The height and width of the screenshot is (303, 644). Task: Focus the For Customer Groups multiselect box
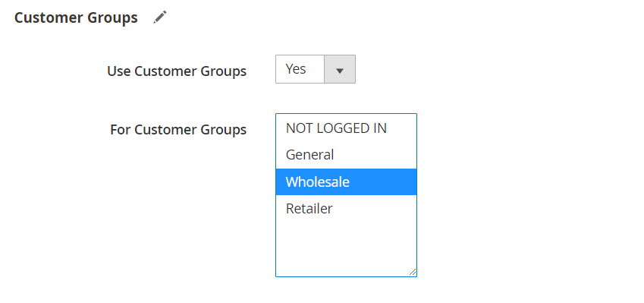click(346, 195)
